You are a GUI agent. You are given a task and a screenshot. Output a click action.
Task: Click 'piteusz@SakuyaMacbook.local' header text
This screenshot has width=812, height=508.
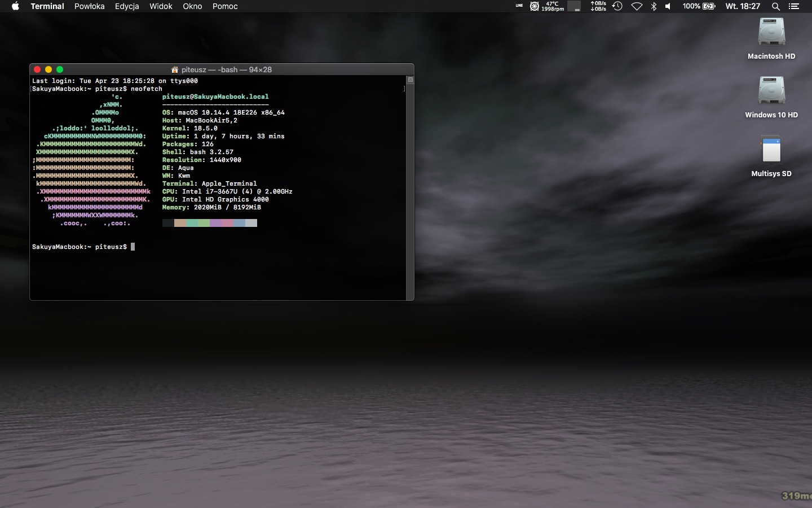[x=215, y=97]
